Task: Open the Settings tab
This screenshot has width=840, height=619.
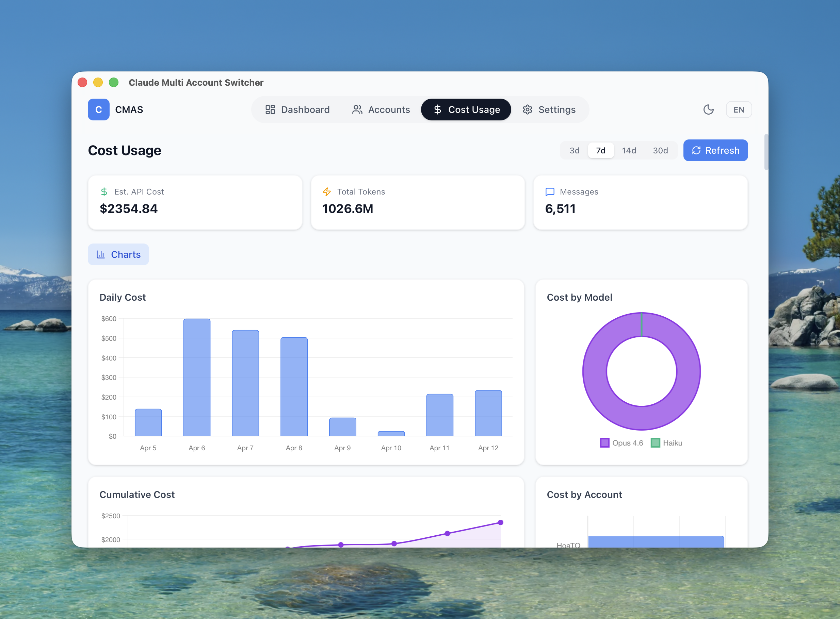Action: (x=549, y=110)
